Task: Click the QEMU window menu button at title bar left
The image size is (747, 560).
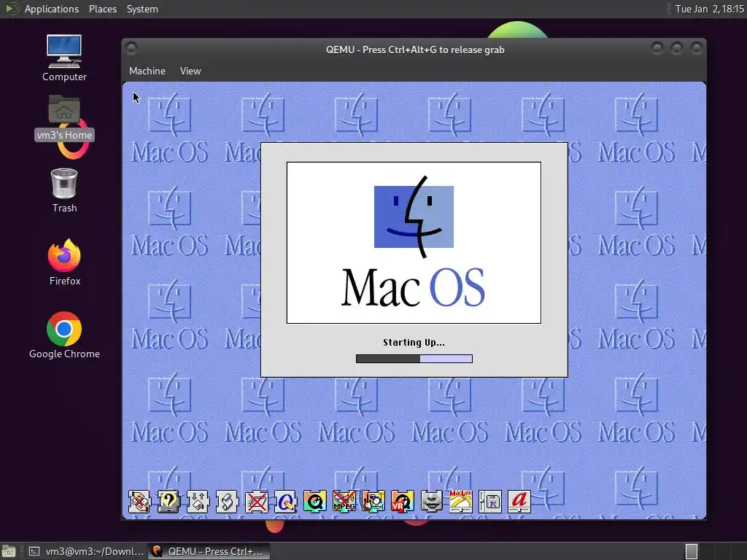Action: coord(132,47)
